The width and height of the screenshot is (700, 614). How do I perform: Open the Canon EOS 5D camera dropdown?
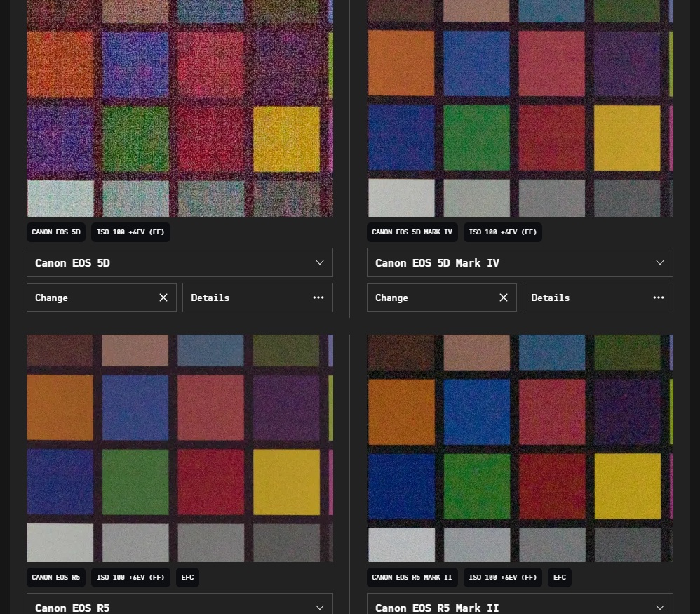180,262
